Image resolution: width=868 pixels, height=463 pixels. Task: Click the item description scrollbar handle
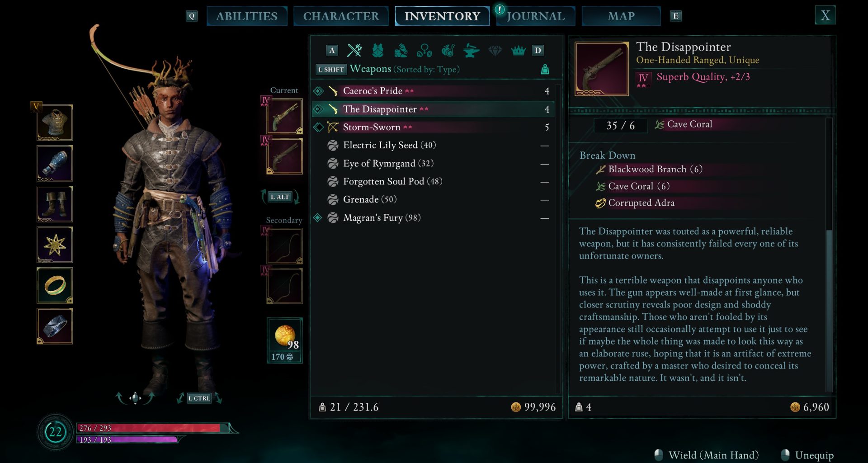(829, 311)
